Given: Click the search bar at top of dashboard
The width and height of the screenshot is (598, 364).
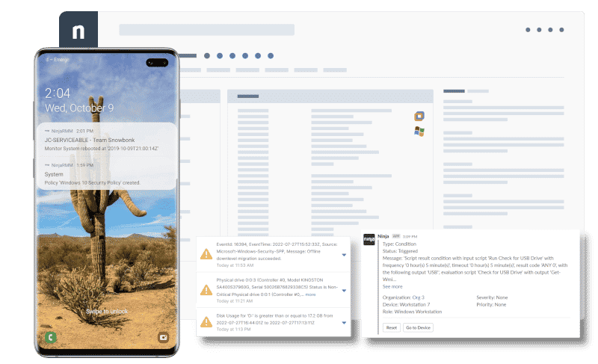Looking at the screenshot, I should pos(206,30).
